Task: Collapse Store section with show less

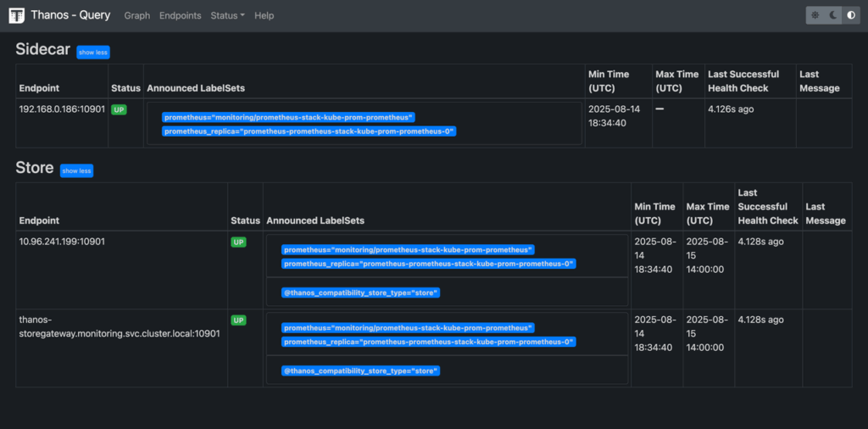Action: click(x=76, y=171)
